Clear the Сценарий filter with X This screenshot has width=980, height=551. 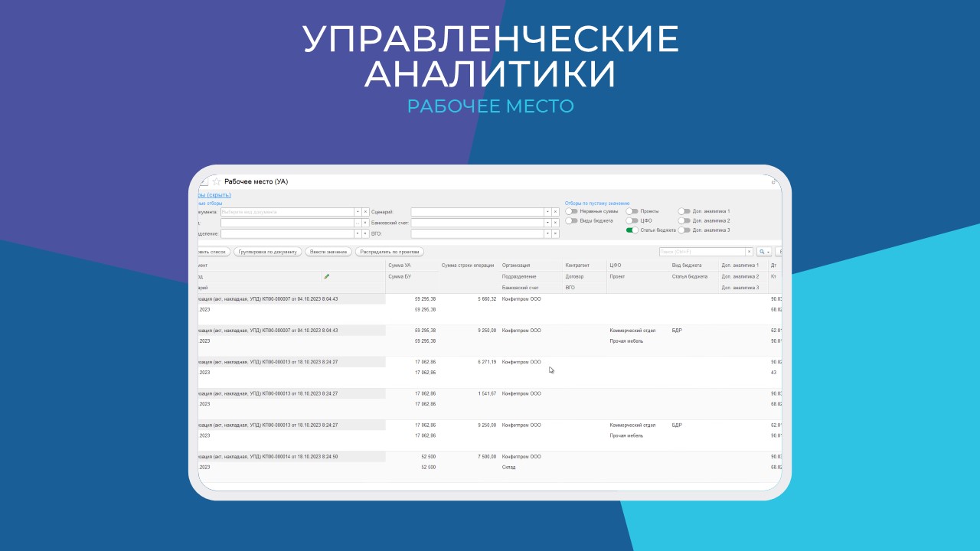click(555, 212)
